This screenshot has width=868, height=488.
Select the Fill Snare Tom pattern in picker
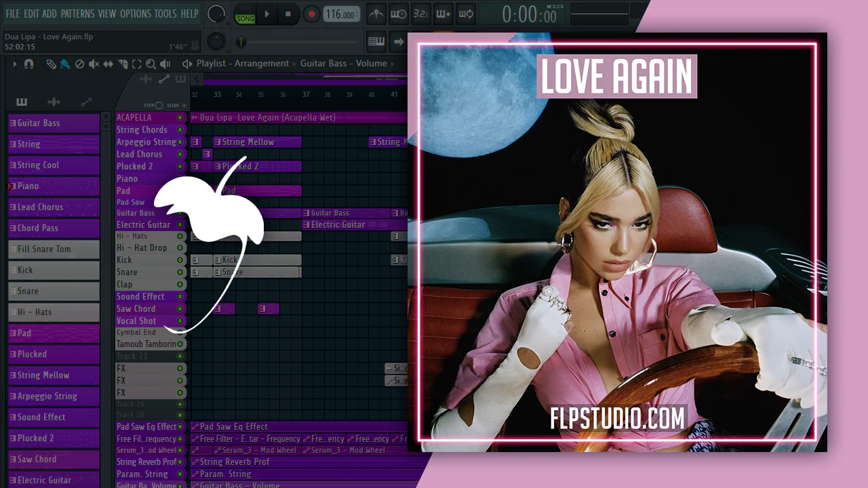click(x=54, y=249)
